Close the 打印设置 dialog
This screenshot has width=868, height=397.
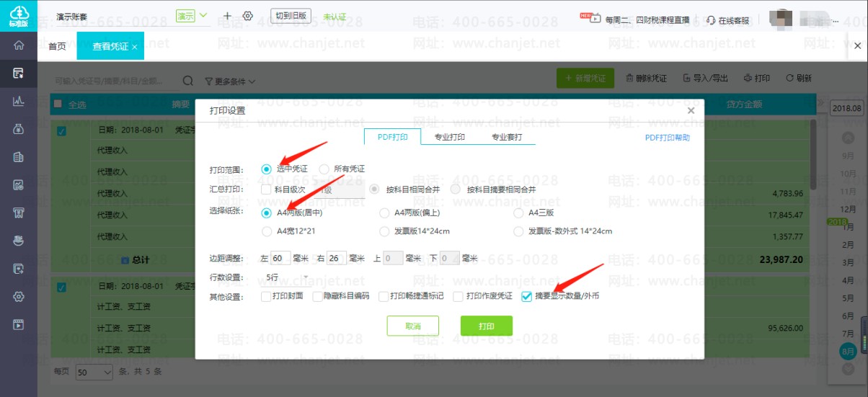coord(691,110)
